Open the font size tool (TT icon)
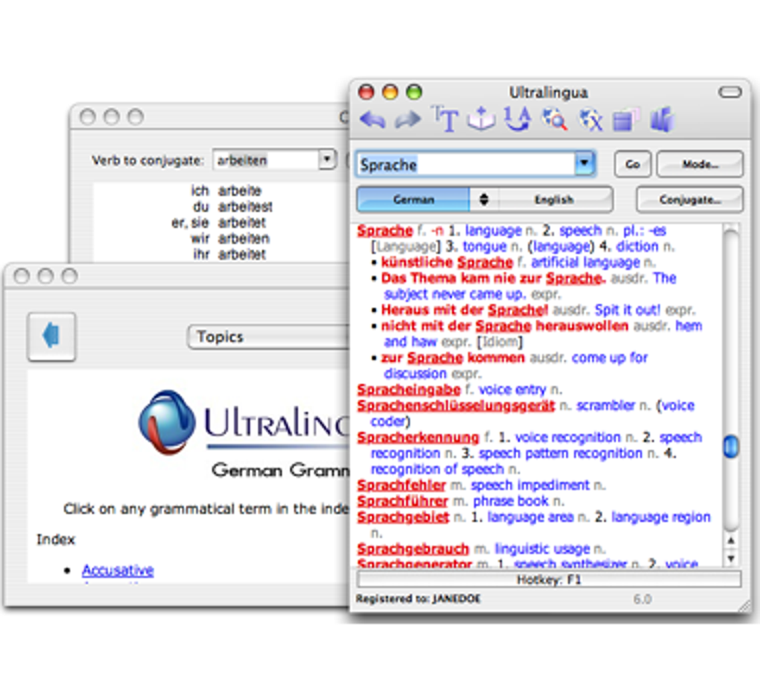This screenshot has width=760, height=700. (x=445, y=119)
